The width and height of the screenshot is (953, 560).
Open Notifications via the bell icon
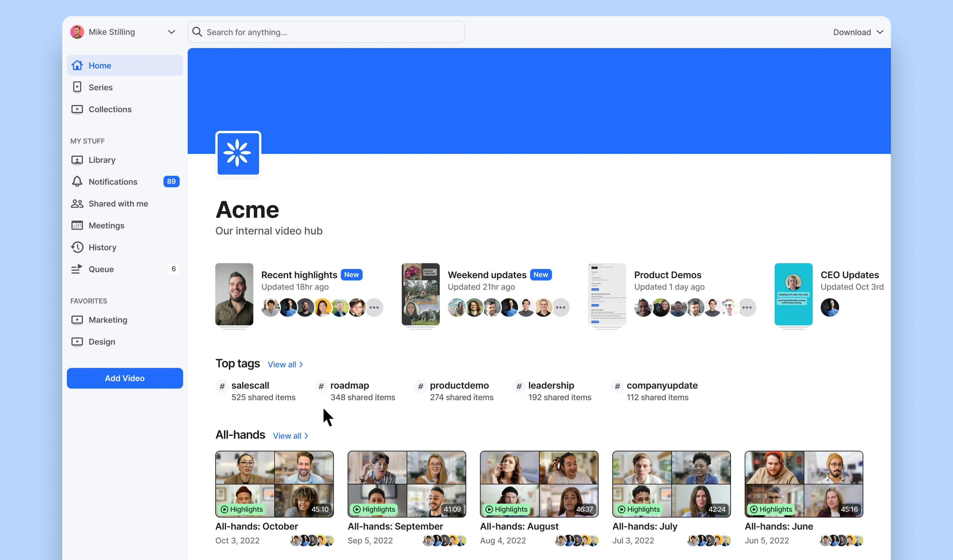click(77, 181)
